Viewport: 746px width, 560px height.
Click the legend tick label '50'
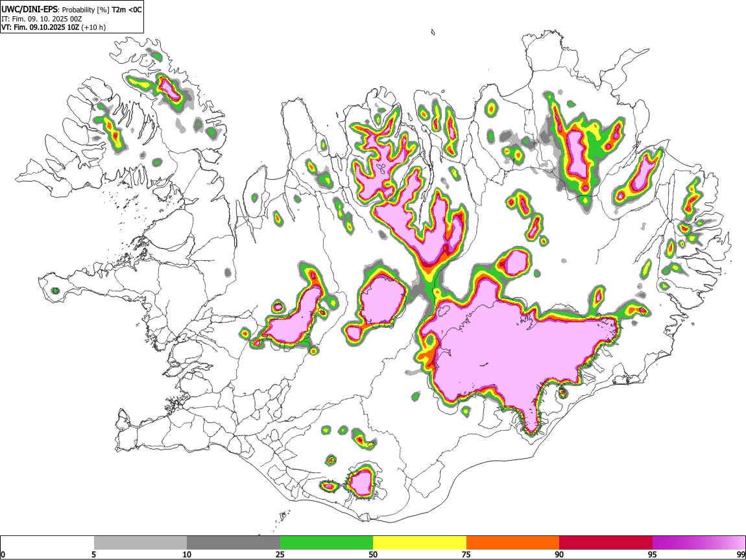pos(373,555)
